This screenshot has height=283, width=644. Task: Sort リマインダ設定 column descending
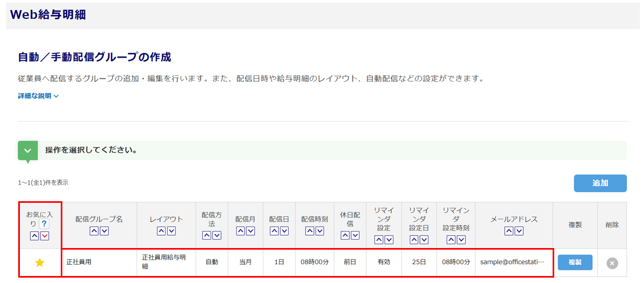pos(389,240)
